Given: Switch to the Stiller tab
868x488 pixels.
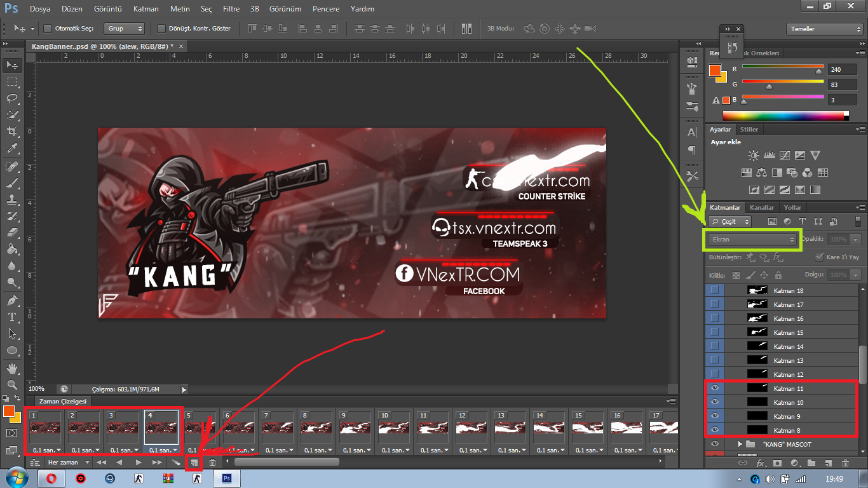Looking at the screenshot, I should tap(749, 129).
